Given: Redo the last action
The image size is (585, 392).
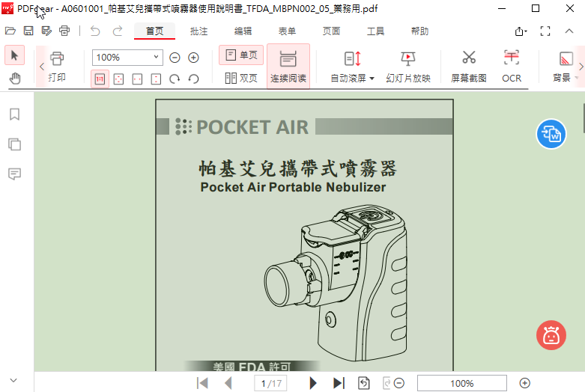Looking at the screenshot, I should click(118, 31).
